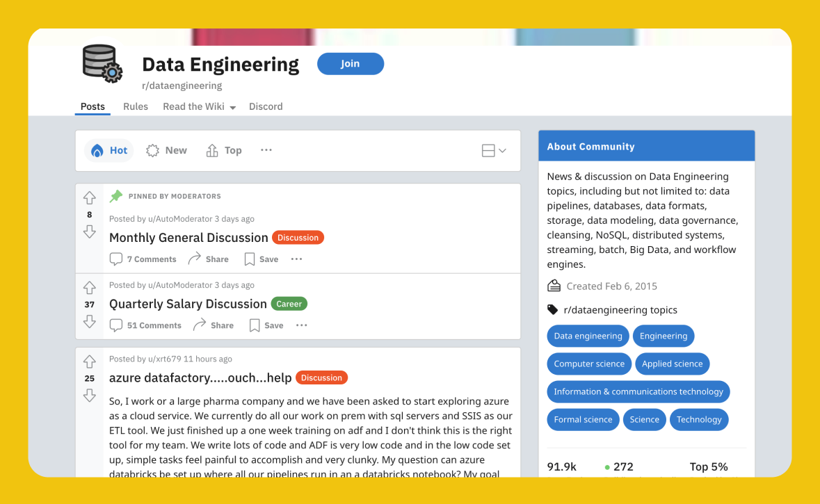The image size is (820, 504).
Task: Click the r/dataengineering database community icon
Action: [x=102, y=63]
